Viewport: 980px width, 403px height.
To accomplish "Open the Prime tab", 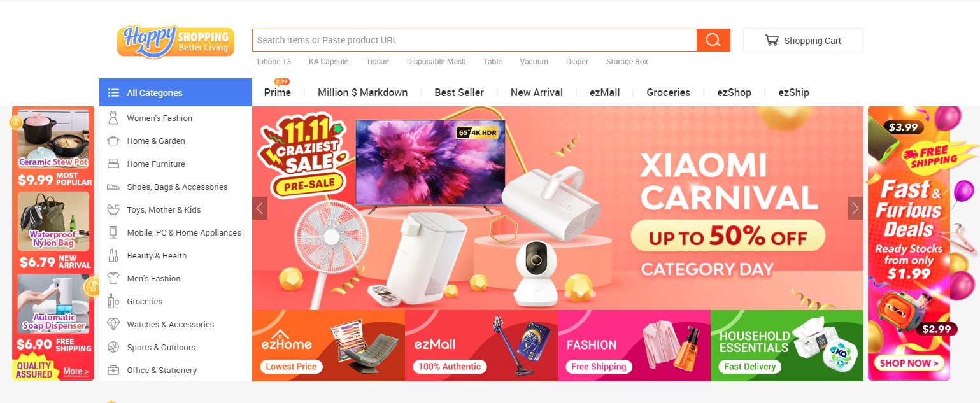I will pyautogui.click(x=278, y=92).
